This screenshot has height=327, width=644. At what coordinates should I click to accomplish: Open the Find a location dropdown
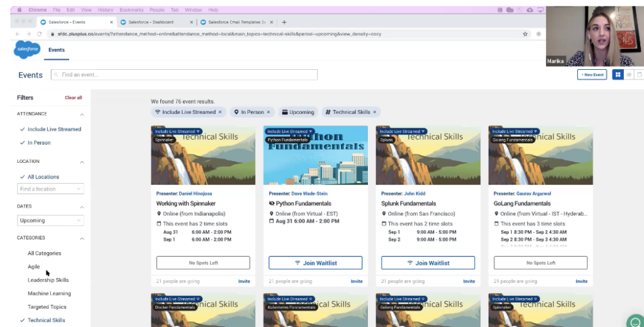pyautogui.click(x=50, y=189)
